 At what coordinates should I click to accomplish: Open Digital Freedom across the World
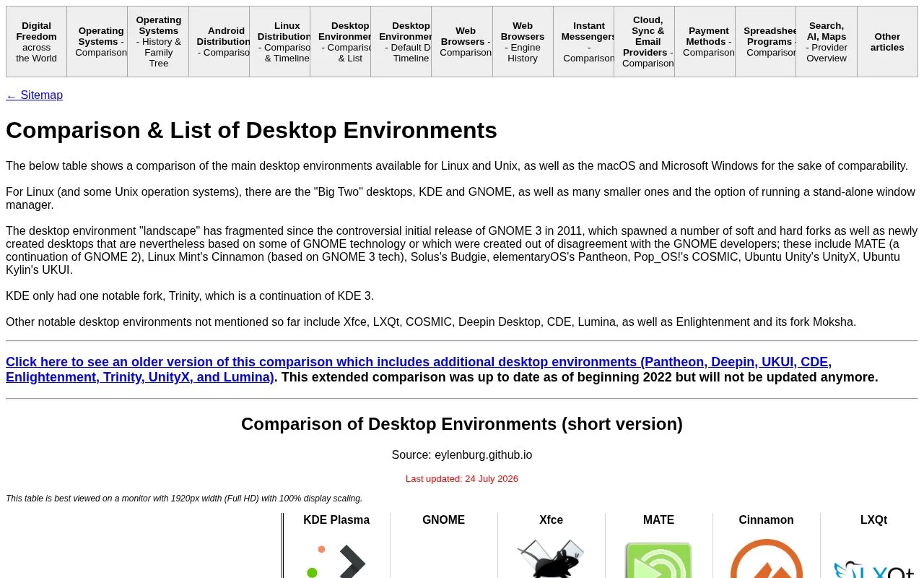(36, 42)
